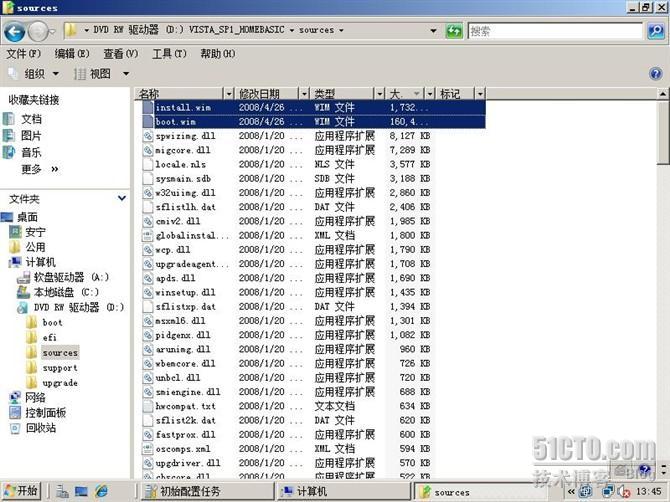Click the globalinstal... XML file icon

(147, 235)
